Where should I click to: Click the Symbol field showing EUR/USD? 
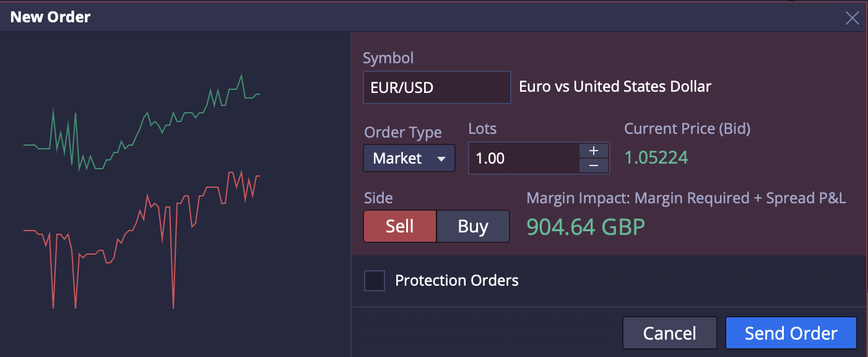point(436,87)
